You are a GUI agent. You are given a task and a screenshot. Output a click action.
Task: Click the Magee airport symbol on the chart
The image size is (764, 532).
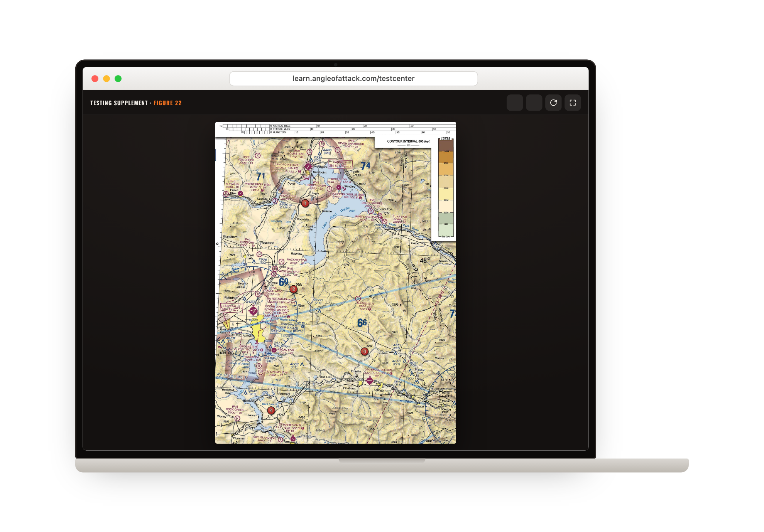pos(358,298)
